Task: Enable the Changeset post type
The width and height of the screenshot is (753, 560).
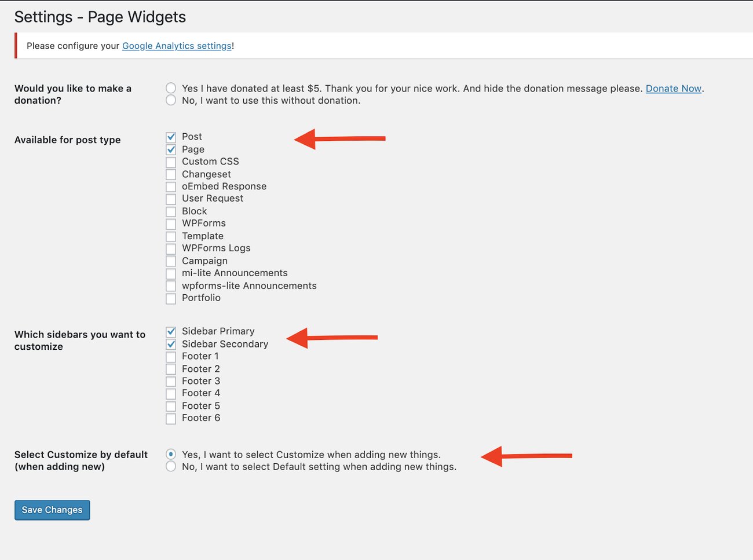Action: tap(171, 174)
